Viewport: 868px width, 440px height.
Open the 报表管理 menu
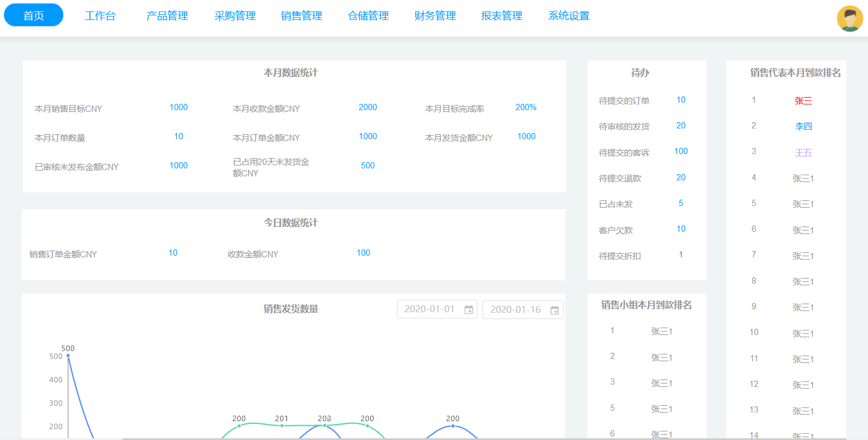pos(502,16)
